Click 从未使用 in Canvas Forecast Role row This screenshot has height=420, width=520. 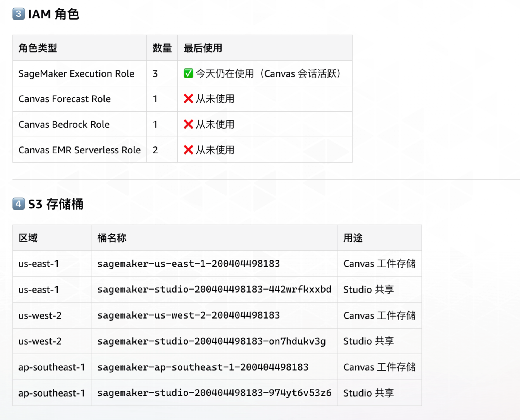pos(215,99)
